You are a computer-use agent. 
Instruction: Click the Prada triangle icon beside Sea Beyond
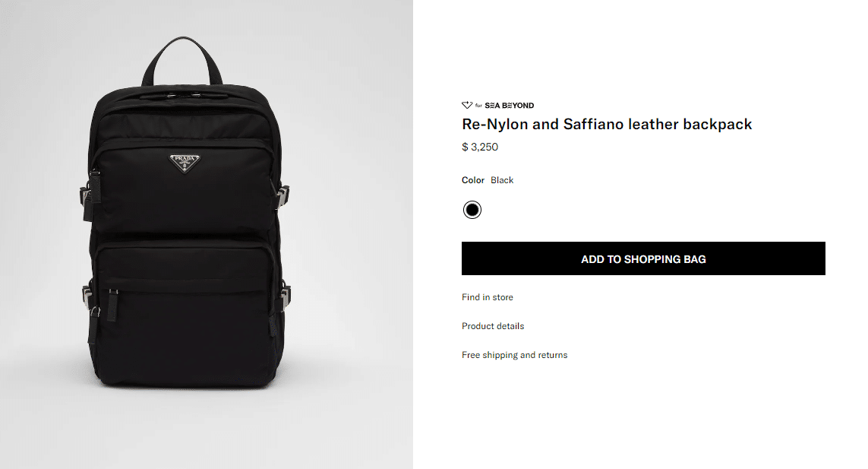point(467,106)
